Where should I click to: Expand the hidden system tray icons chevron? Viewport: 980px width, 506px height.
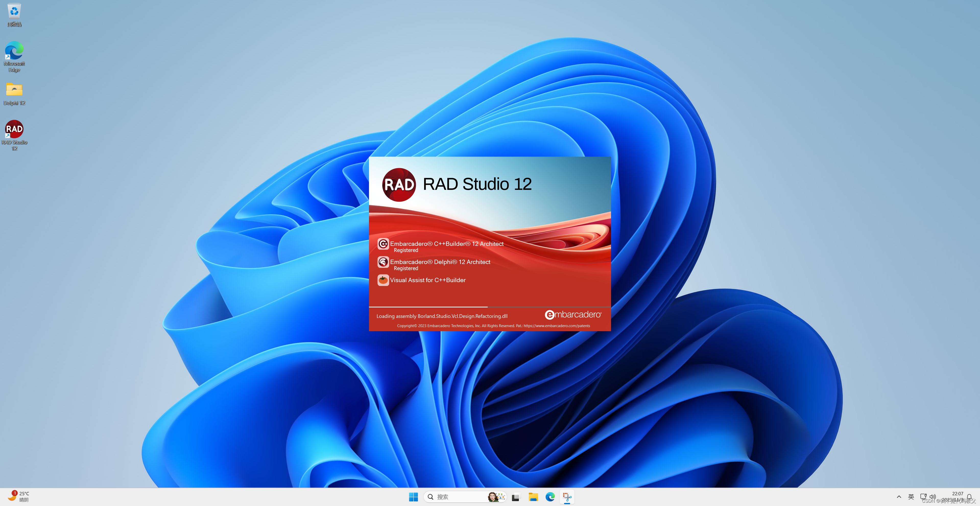pyautogui.click(x=899, y=497)
